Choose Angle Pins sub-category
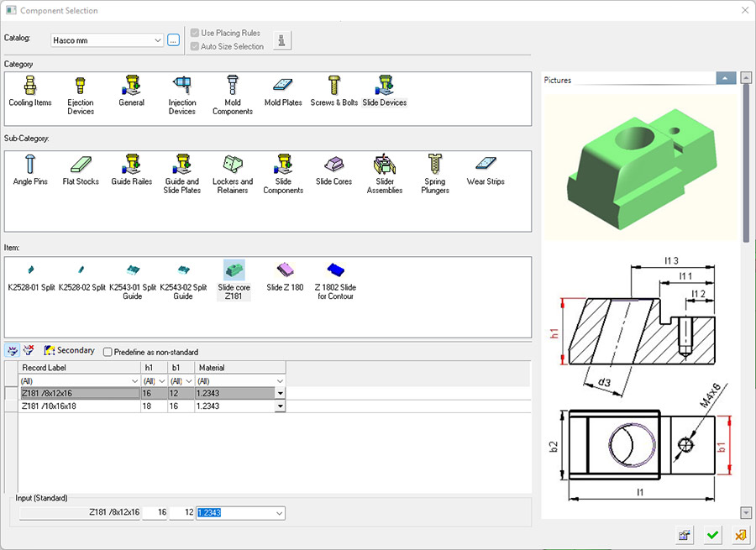756x550 pixels. coord(30,170)
